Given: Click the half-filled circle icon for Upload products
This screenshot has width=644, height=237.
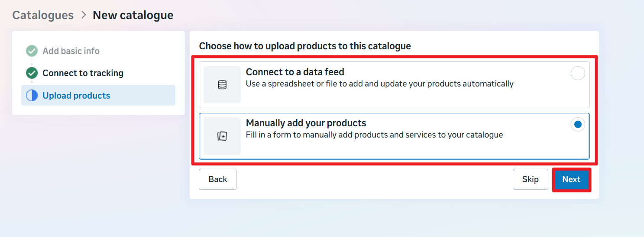Looking at the screenshot, I should [x=32, y=96].
